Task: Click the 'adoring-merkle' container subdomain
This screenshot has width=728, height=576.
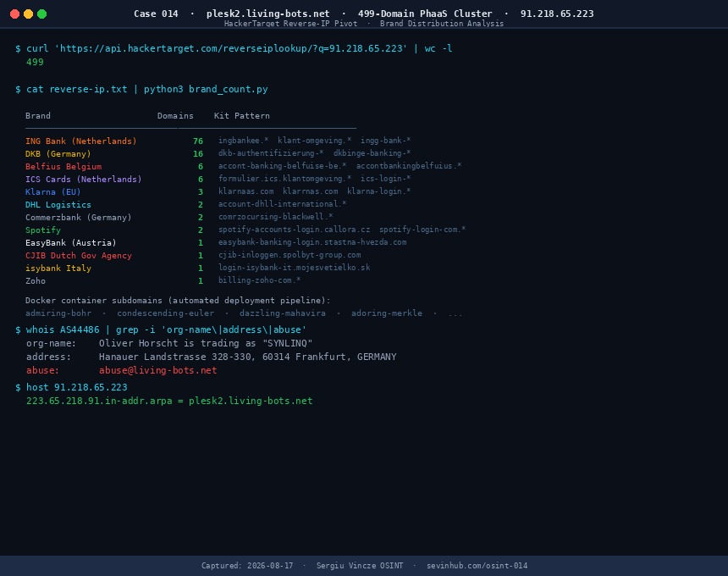Action: tap(386, 313)
